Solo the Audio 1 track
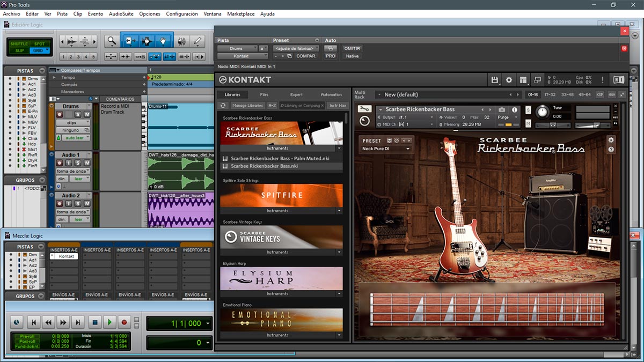644x362 pixels. pos(78,163)
